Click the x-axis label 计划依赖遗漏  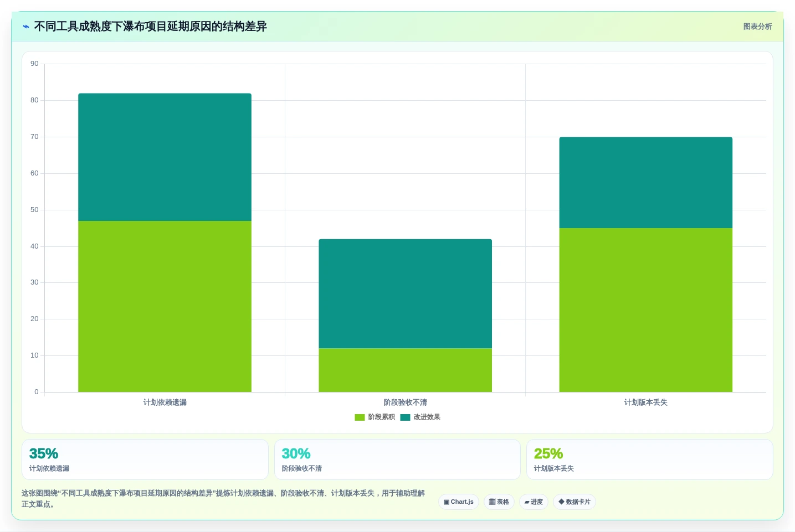pyautogui.click(x=165, y=402)
